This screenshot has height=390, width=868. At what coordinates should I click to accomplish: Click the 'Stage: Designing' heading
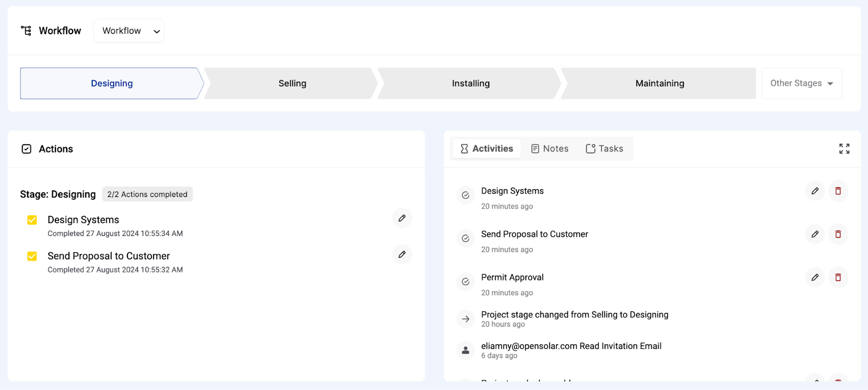(58, 194)
